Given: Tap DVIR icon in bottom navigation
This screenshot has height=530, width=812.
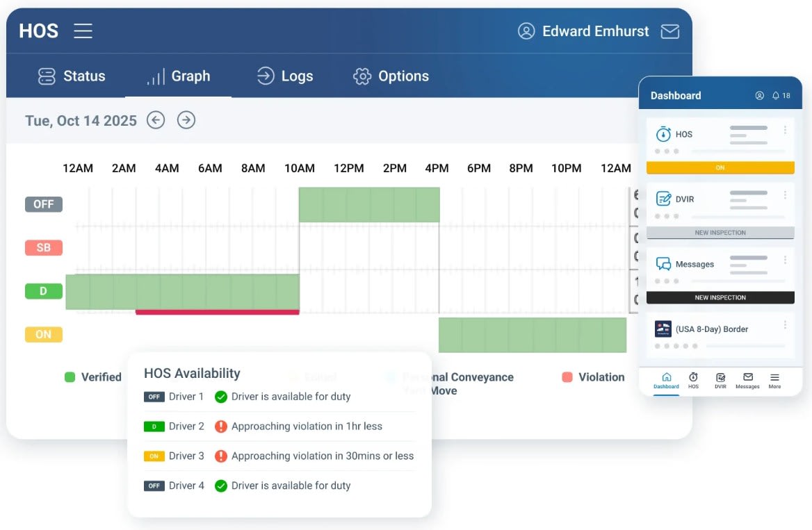Looking at the screenshot, I should [x=720, y=380].
